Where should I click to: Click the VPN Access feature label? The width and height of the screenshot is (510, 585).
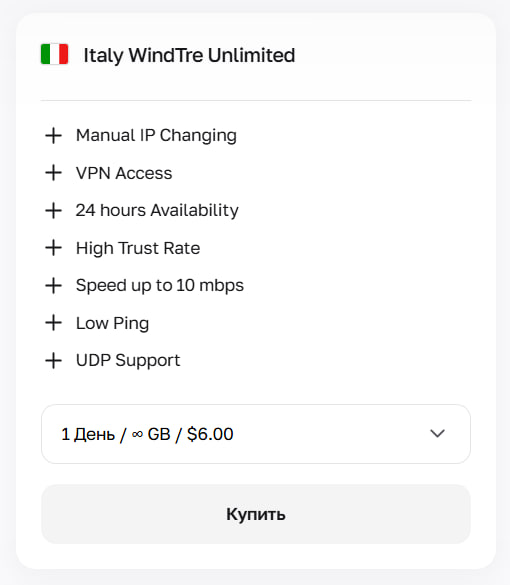coord(124,173)
